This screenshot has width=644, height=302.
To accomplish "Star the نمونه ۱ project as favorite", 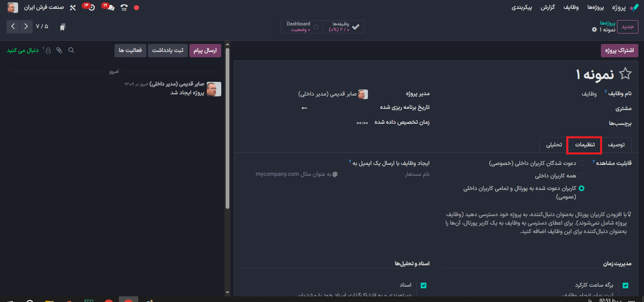I will (625, 74).
